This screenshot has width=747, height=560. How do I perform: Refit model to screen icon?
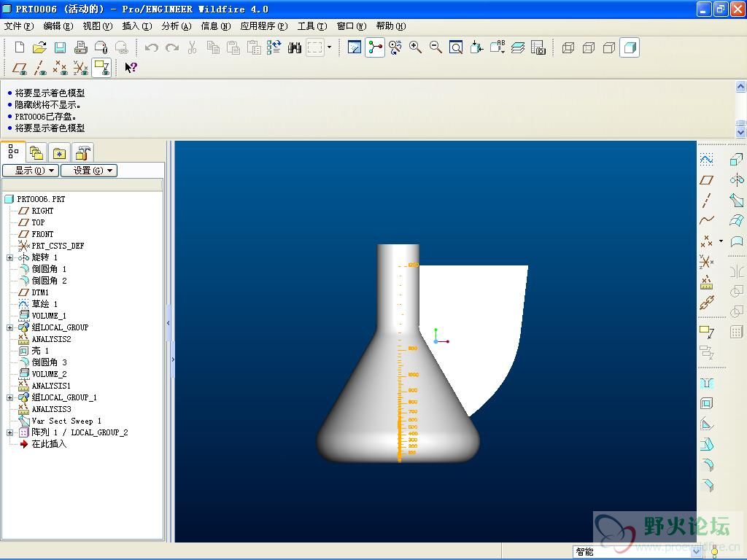(x=456, y=47)
